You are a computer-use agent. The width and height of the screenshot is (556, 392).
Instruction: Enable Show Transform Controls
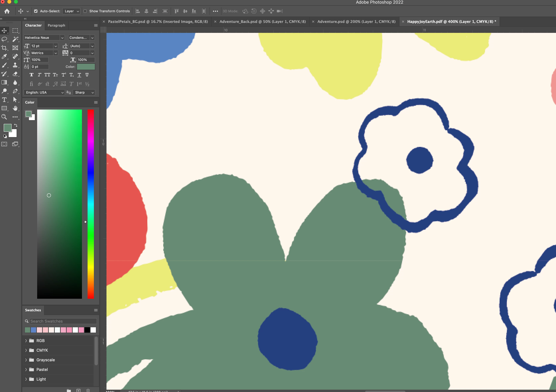85,11
